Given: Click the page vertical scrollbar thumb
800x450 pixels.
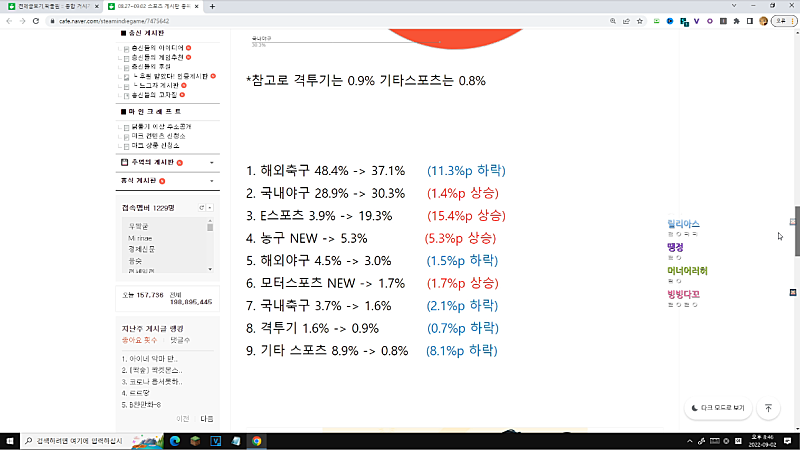Looking at the screenshot, I should click(797, 231).
